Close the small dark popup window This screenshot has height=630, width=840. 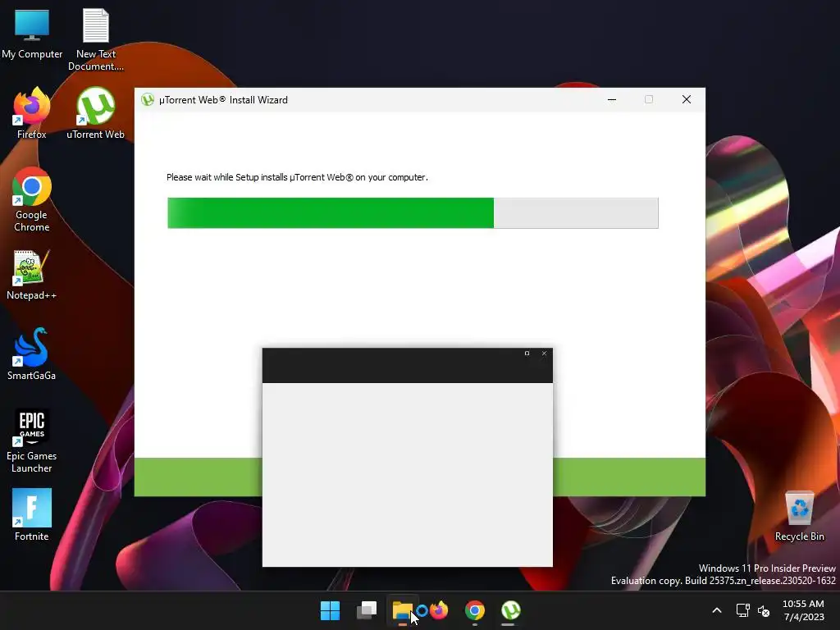point(545,353)
